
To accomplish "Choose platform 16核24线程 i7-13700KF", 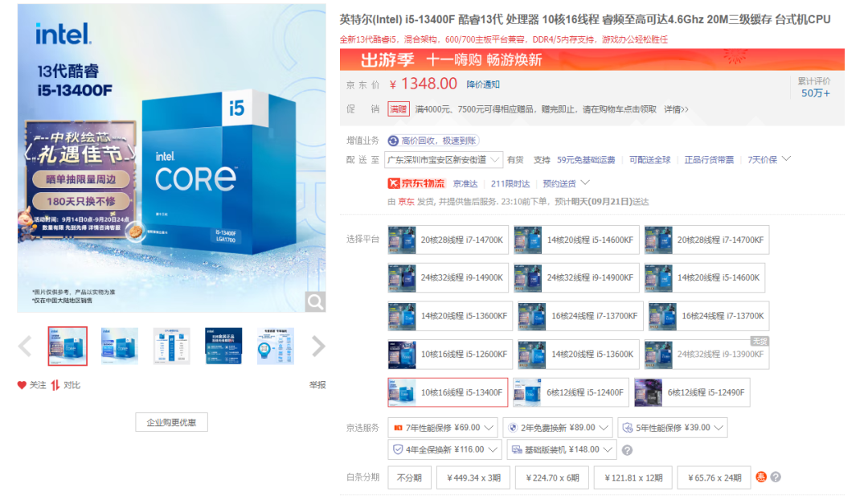I will 580,316.
